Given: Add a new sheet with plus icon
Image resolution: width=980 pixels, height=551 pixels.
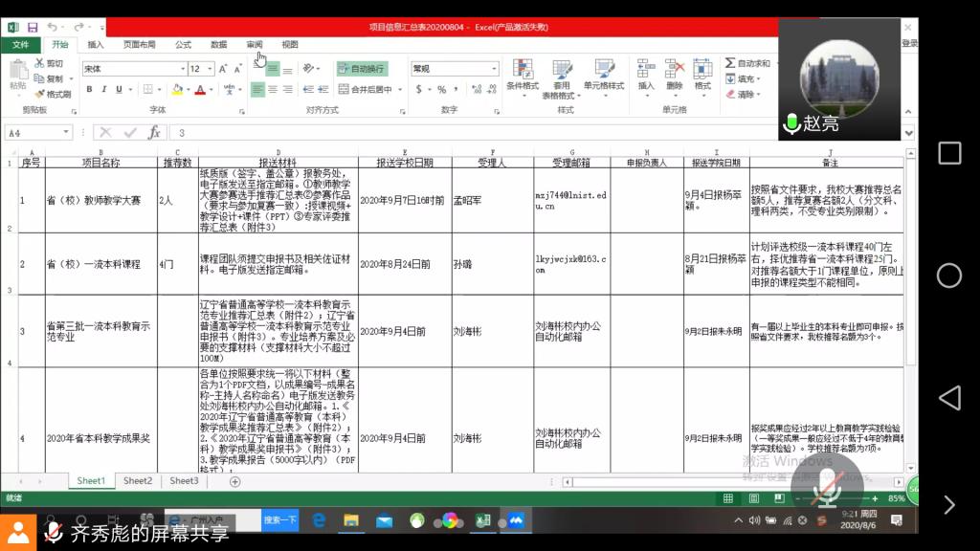Looking at the screenshot, I should point(235,482).
